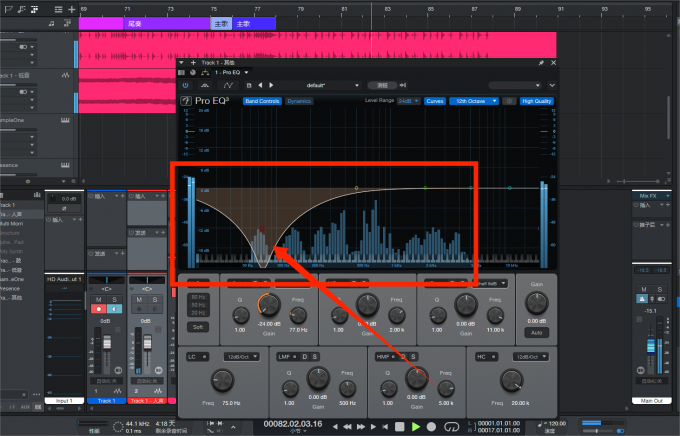Solo the LMF band with S
This screenshot has height=436, width=680.
314,357
